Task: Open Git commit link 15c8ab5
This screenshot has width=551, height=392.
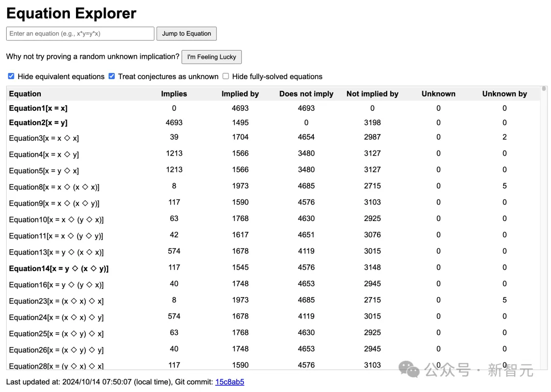Action: tap(230, 382)
